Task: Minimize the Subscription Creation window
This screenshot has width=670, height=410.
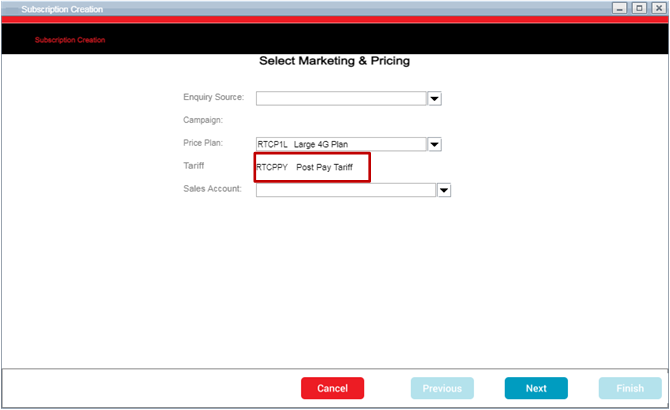Action: coord(620,8)
